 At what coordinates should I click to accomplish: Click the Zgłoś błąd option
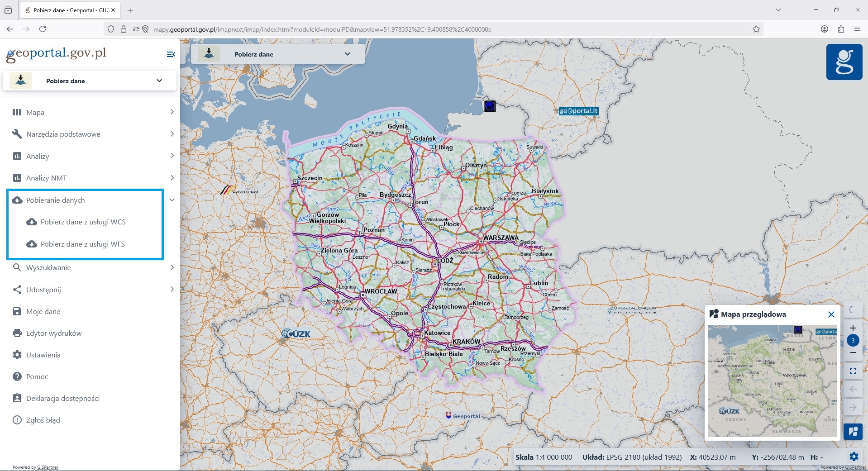43,420
